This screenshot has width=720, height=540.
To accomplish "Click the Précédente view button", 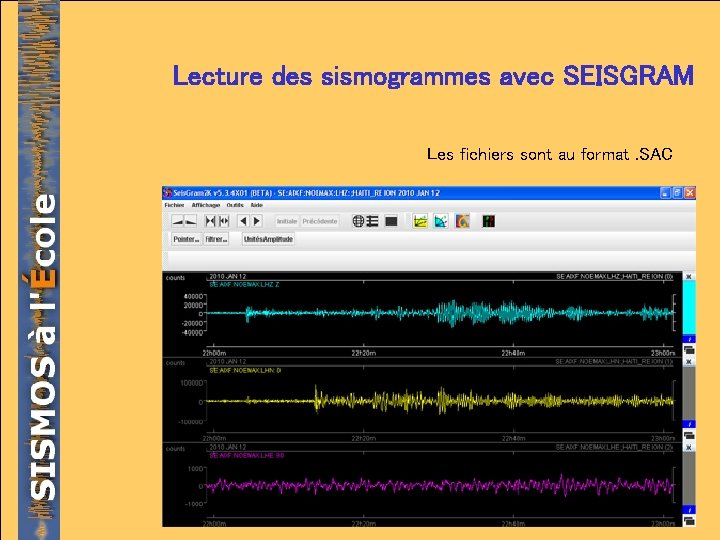I will pos(320,221).
